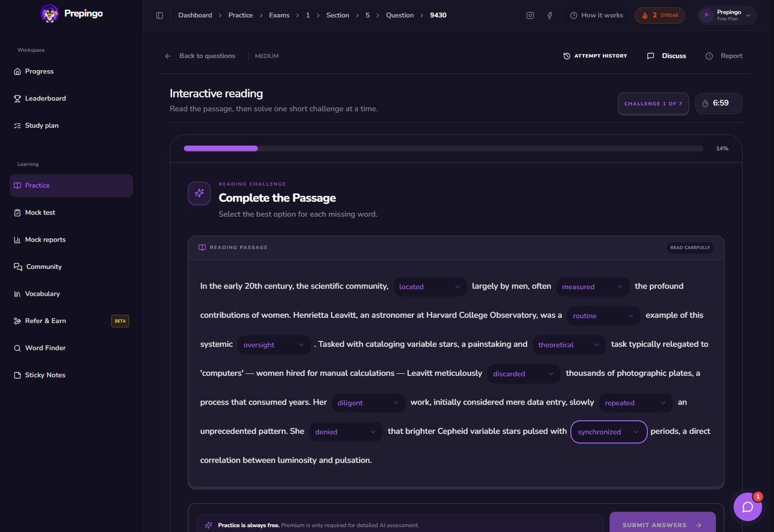774x532 pixels.
Task: Click Submit Answers button
Action: click(x=662, y=523)
